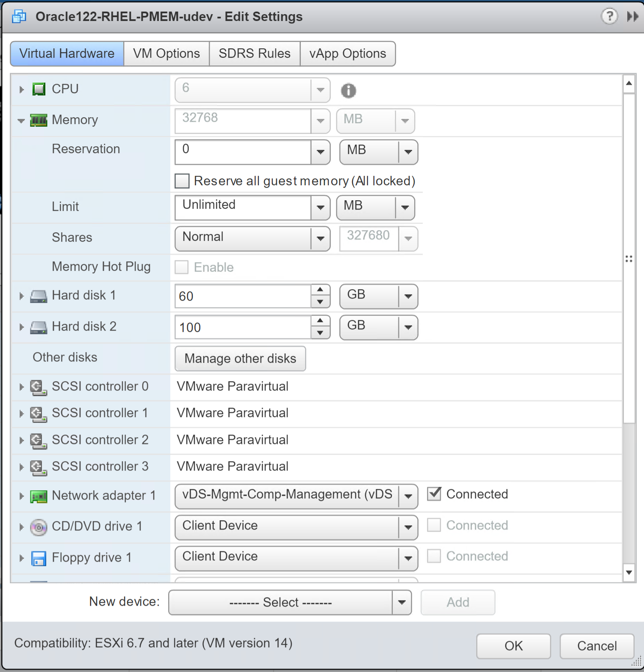Open the SDRS Rules tab
The width and height of the screenshot is (644, 672).
pos(255,53)
